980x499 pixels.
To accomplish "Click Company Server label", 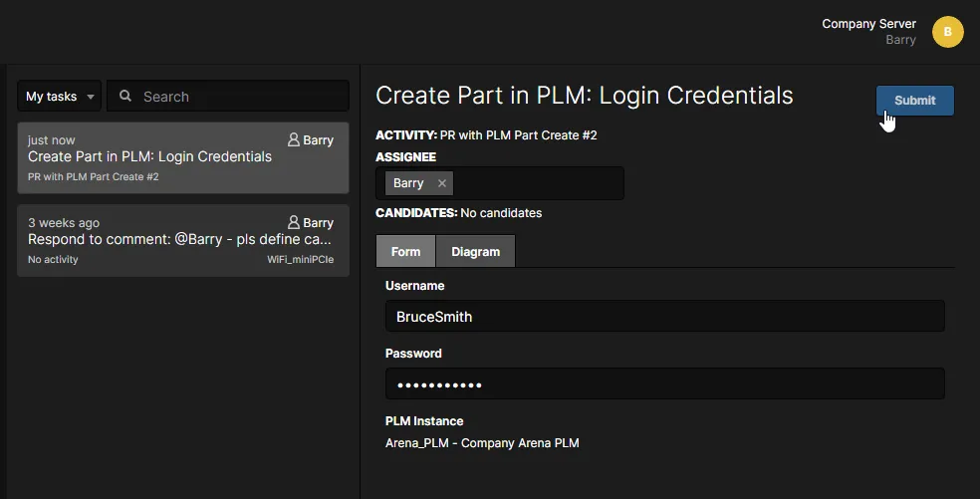I will [x=868, y=24].
